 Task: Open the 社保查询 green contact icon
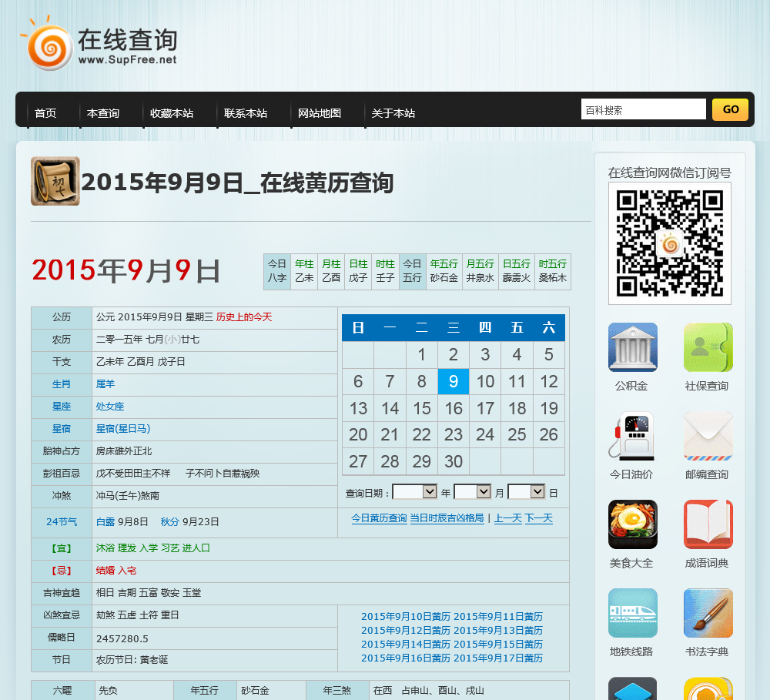[708, 347]
